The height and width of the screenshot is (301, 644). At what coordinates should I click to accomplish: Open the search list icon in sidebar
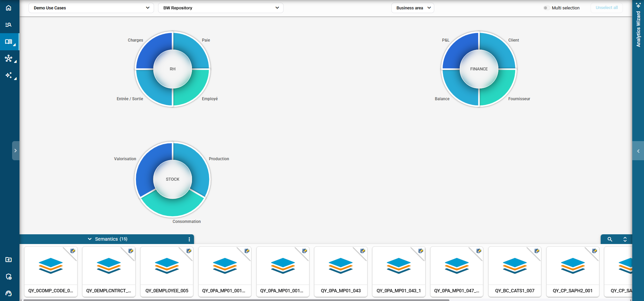[9, 25]
